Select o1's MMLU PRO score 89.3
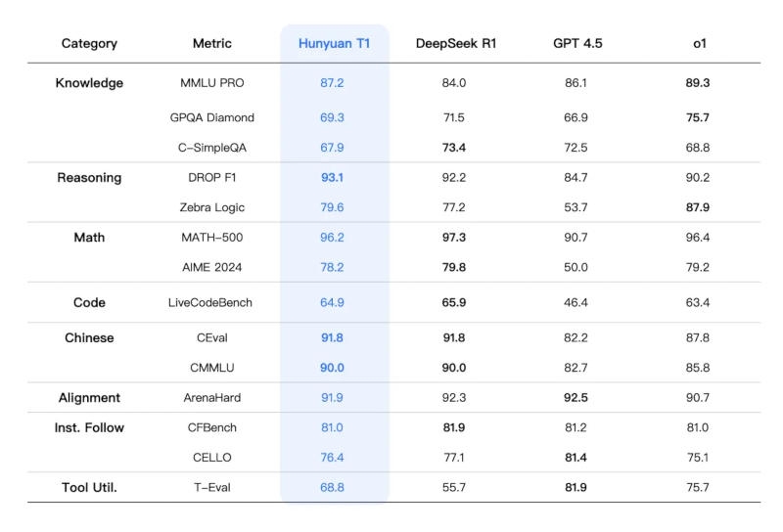This screenshot has width=783, height=532. (699, 83)
